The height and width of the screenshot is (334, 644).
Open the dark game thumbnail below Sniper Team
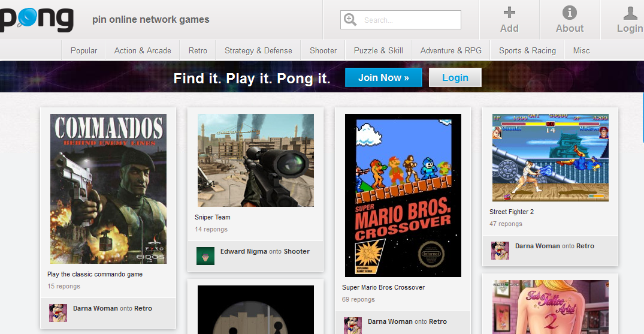pyautogui.click(x=255, y=309)
